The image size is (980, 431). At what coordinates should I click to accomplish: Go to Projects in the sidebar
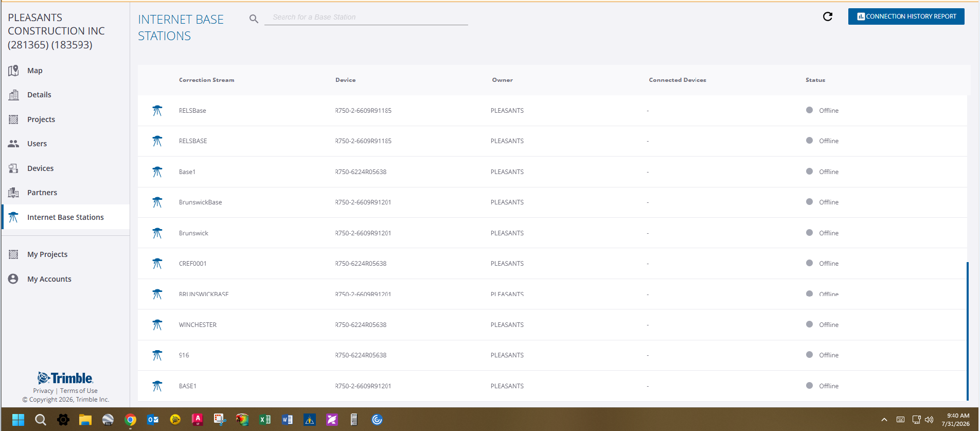point(41,119)
